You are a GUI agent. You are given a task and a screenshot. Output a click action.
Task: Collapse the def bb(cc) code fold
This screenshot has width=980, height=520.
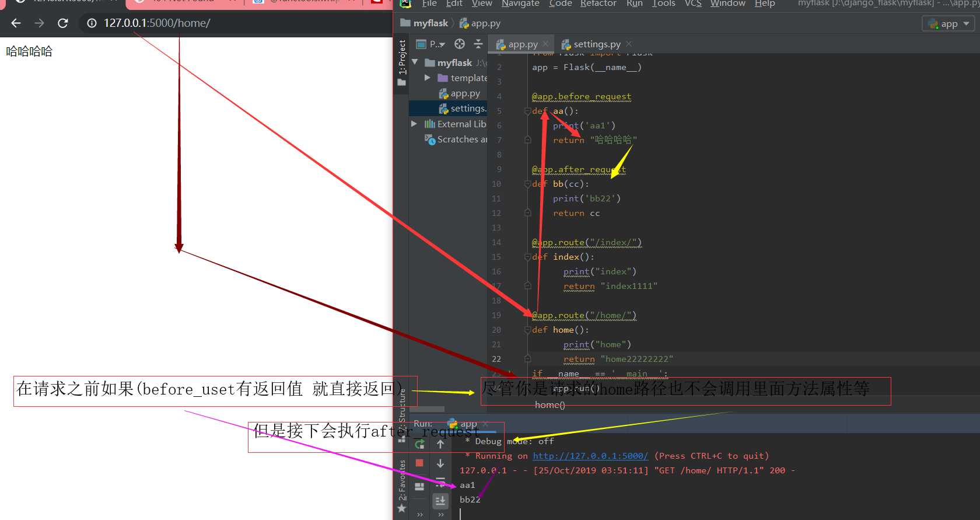click(x=527, y=184)
